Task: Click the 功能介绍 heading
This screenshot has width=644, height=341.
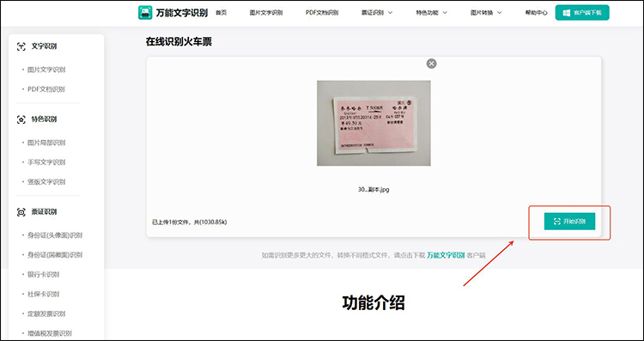Action: (374, 303)
